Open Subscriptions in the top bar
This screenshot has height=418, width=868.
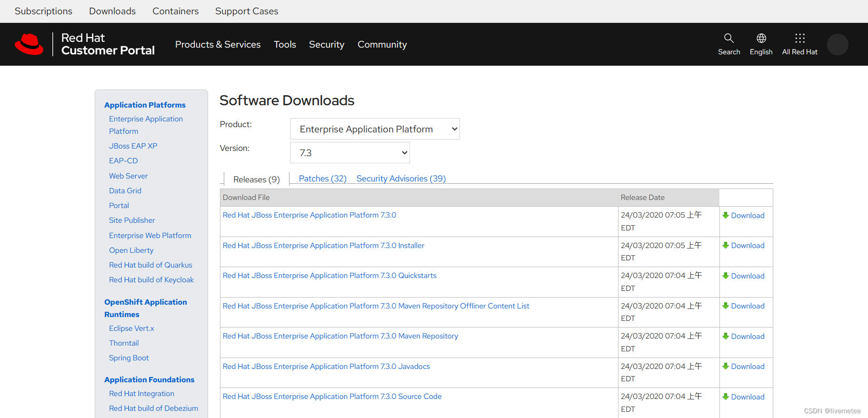point(43,11)
